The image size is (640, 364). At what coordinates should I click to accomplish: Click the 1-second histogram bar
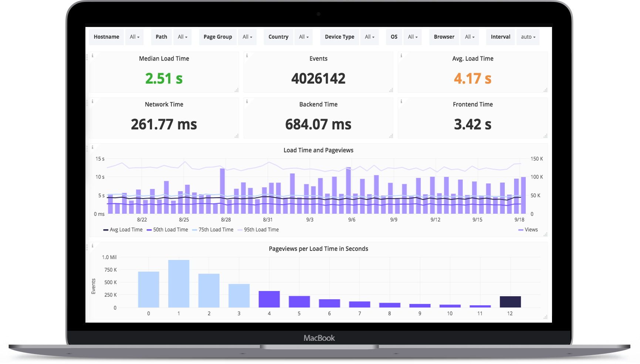[x=179, y=284]
